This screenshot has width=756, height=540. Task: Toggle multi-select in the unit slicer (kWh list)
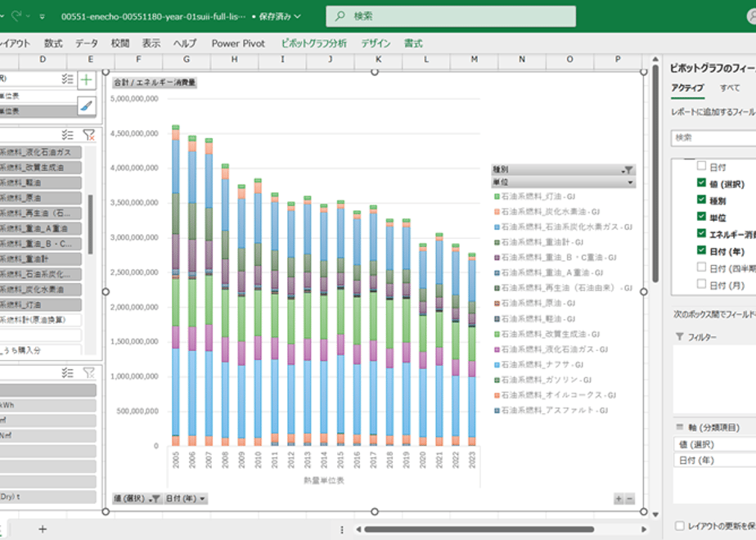[x=67, y=372]
